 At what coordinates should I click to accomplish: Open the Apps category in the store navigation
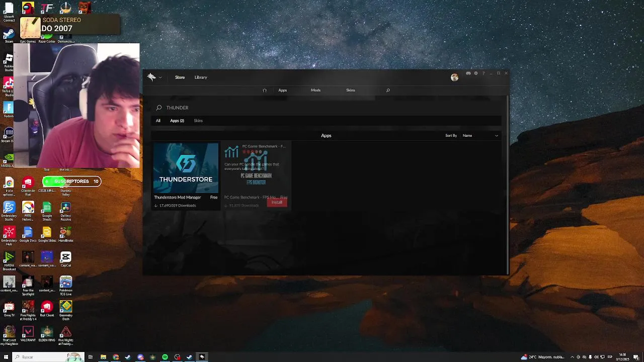[x=283, y=90]
